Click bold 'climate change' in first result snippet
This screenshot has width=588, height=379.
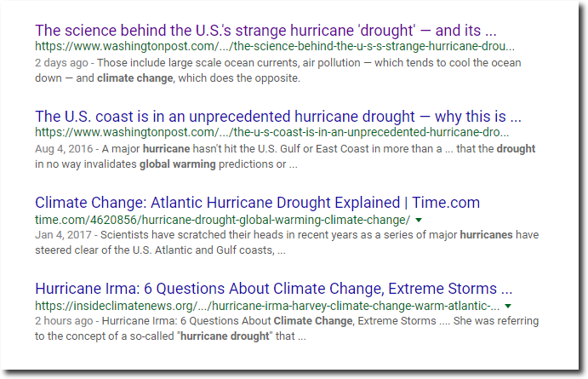(135, 78)
